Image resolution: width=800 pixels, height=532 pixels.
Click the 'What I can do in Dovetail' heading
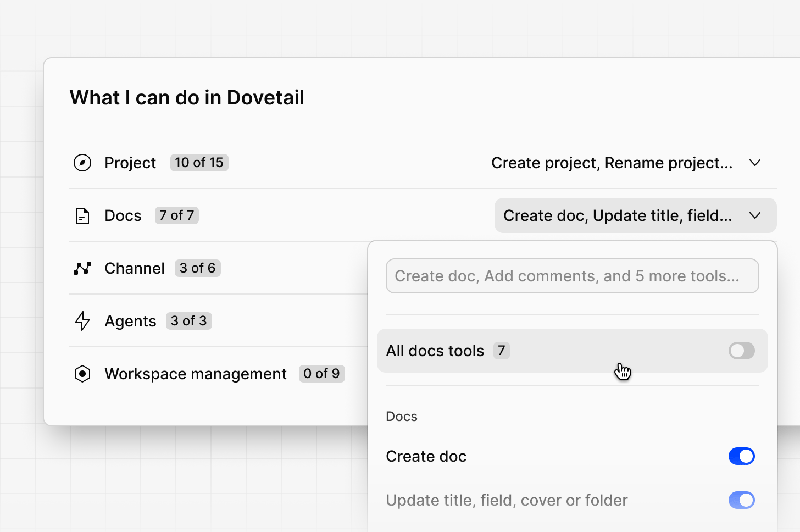pyautogui.click(x=187, y=98)
